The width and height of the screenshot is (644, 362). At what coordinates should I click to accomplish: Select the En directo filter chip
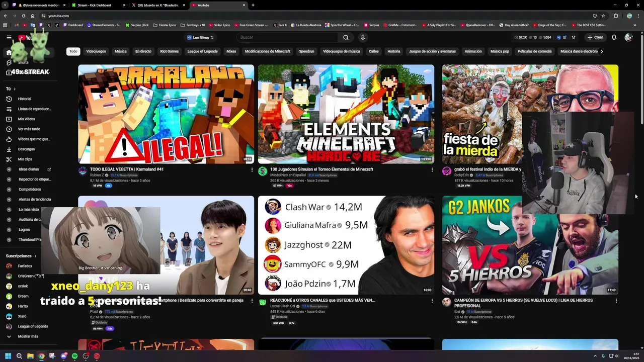pos(143,51)
